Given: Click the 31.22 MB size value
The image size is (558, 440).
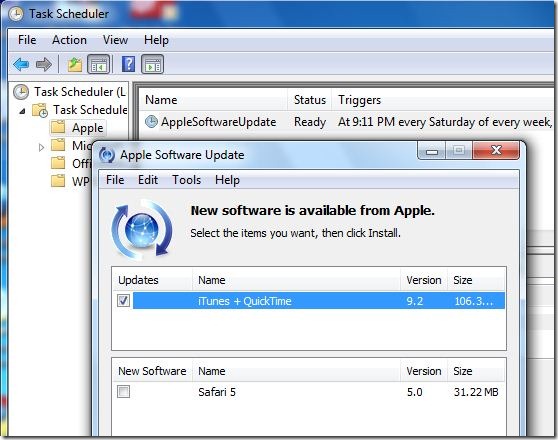Looking at the screenshot, I should [476, 392].
